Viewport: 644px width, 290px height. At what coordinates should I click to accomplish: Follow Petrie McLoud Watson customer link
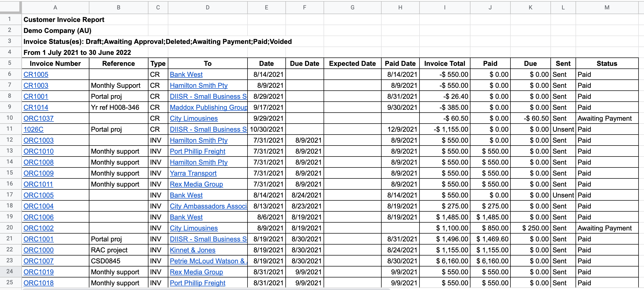[x=208, y=261]
